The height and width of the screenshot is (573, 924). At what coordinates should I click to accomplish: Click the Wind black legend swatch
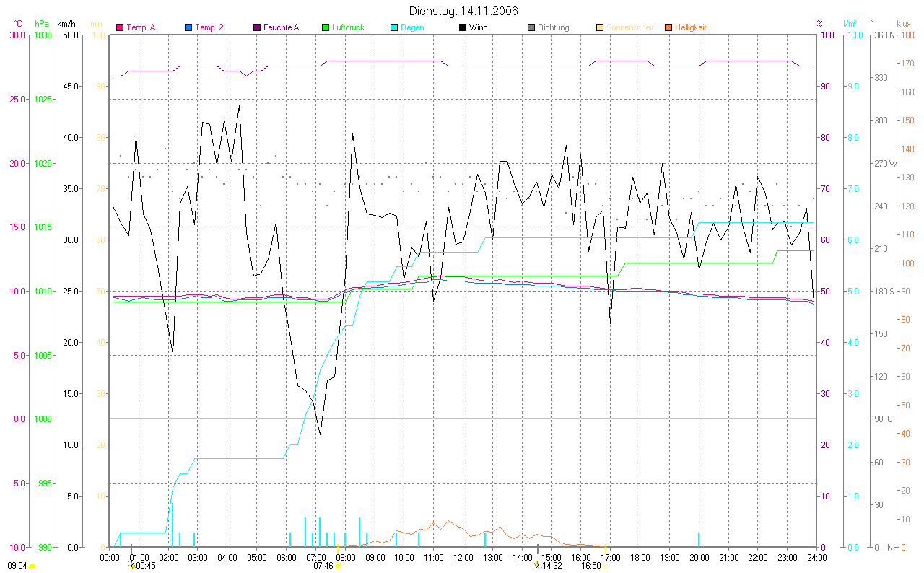click(463, 27)
